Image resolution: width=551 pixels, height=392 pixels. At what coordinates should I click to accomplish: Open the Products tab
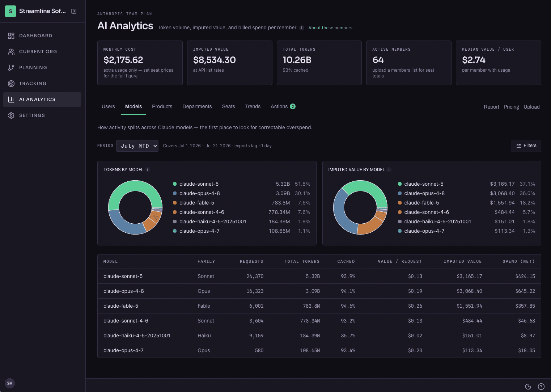(162, 106)
